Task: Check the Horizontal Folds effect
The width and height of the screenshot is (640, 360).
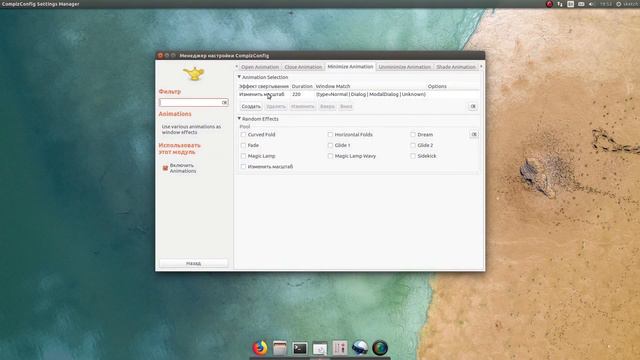Action: point(330,134)
